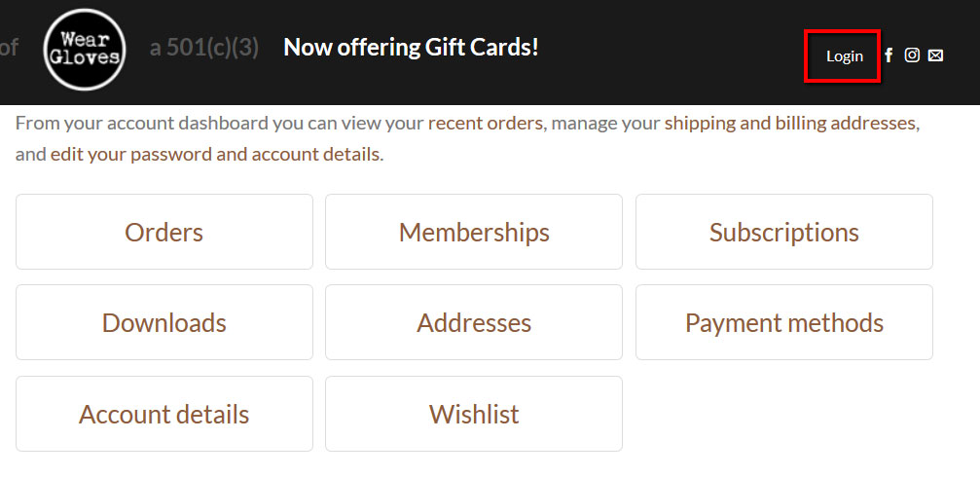Open the Orders tile

point(164,232)
